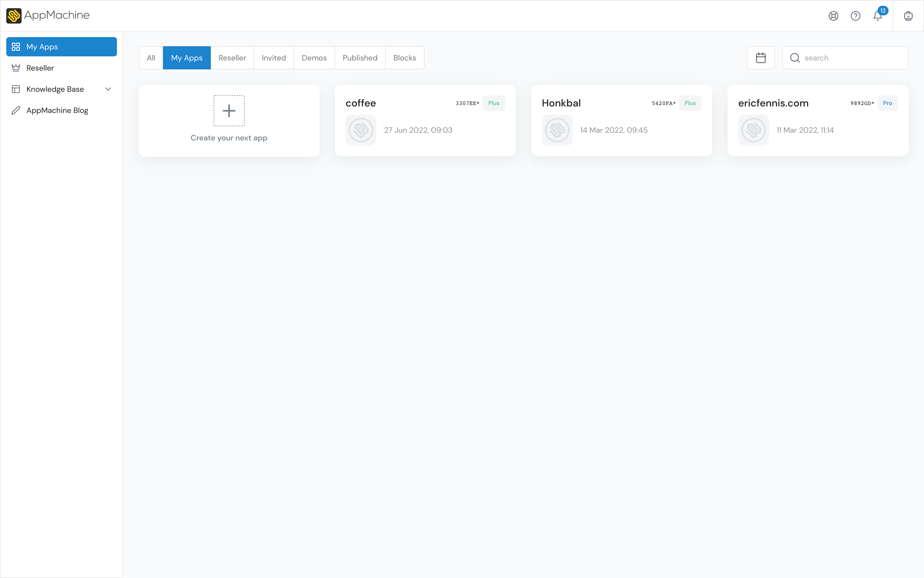Viewport: 924px width, 578px height.
Task: Select the My Apps filter tab
Action: click(187, 58)
